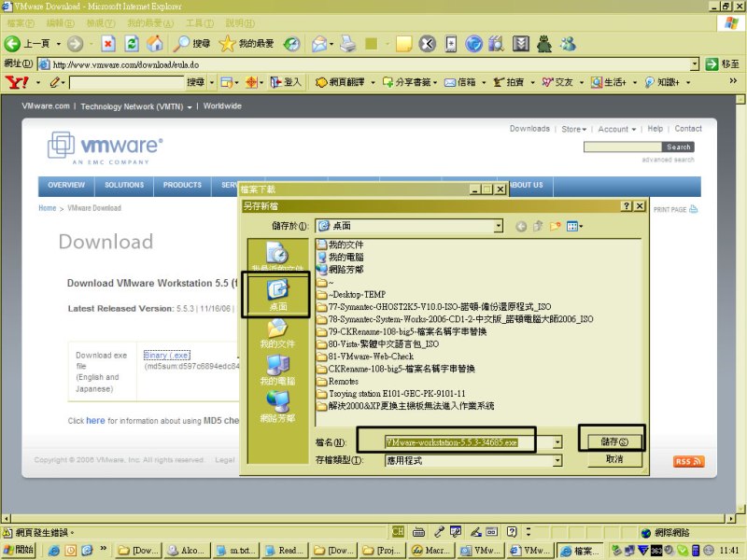Select 我的文件 in places bar
The width and height of the screenshot is (747, 560).
[x=277, y=333]
